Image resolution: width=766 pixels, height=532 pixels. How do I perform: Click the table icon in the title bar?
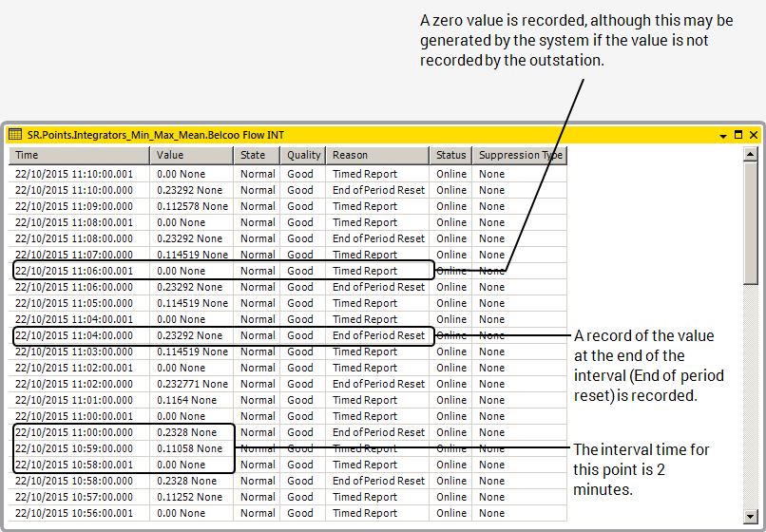[15, 135]
